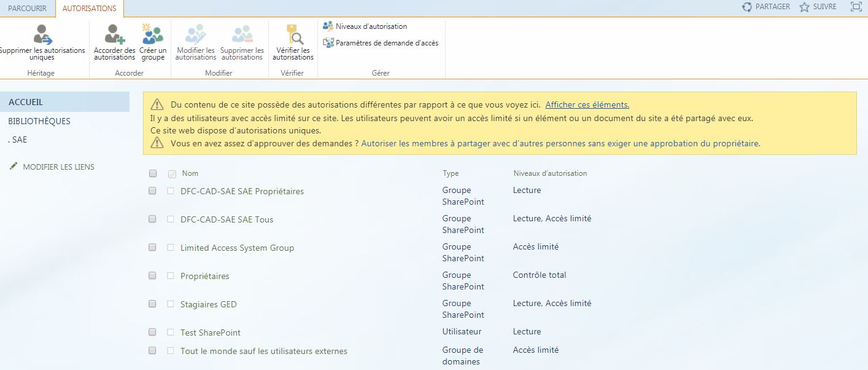Select the Stagiaires GED row checkbox
Screen dimensions: 868x370
pyautogui.click(x=153, y=304)
